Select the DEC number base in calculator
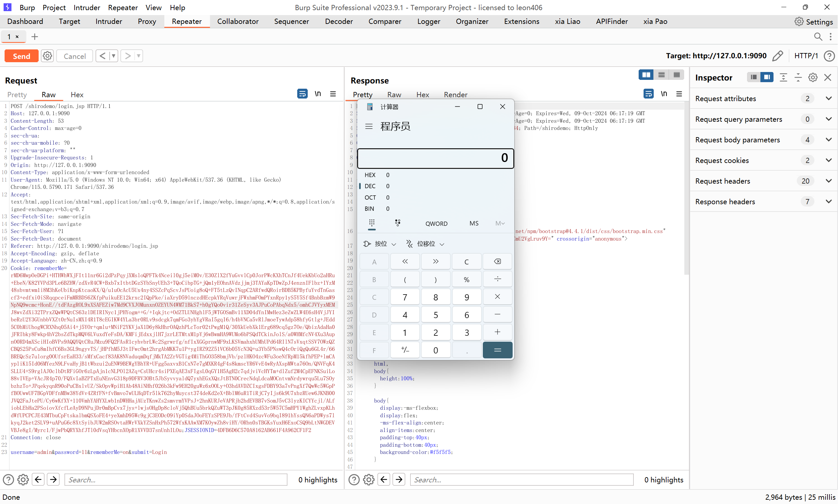Image resolution: width=838 pixels, height=504 pixels. (370, 186)
